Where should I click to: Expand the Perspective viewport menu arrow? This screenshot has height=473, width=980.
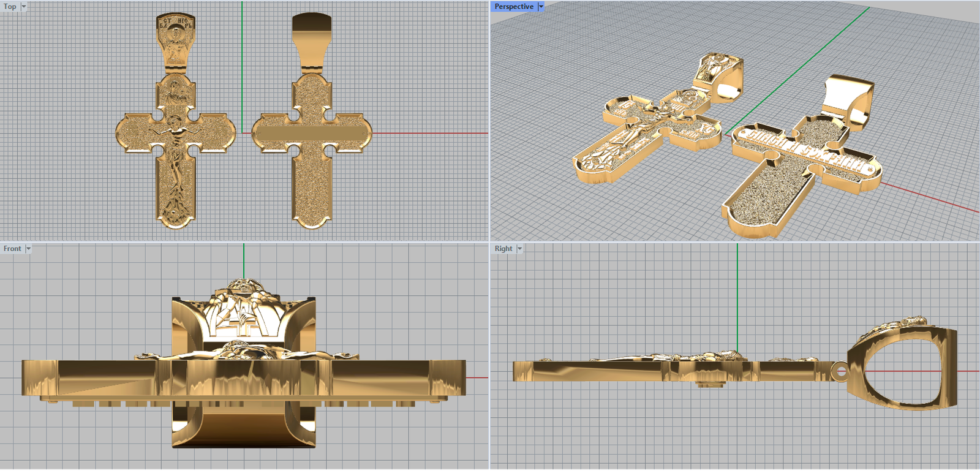tap(541, 7)
